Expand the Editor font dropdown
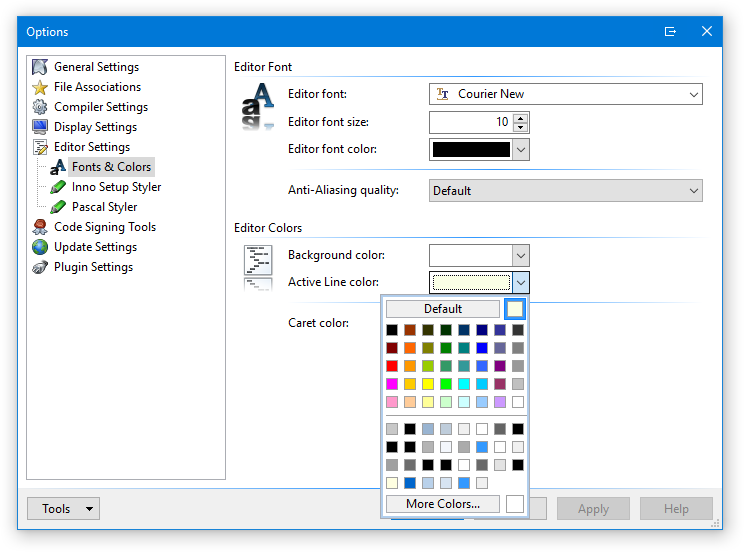744x552 pixels. click(x=694, y=94)
